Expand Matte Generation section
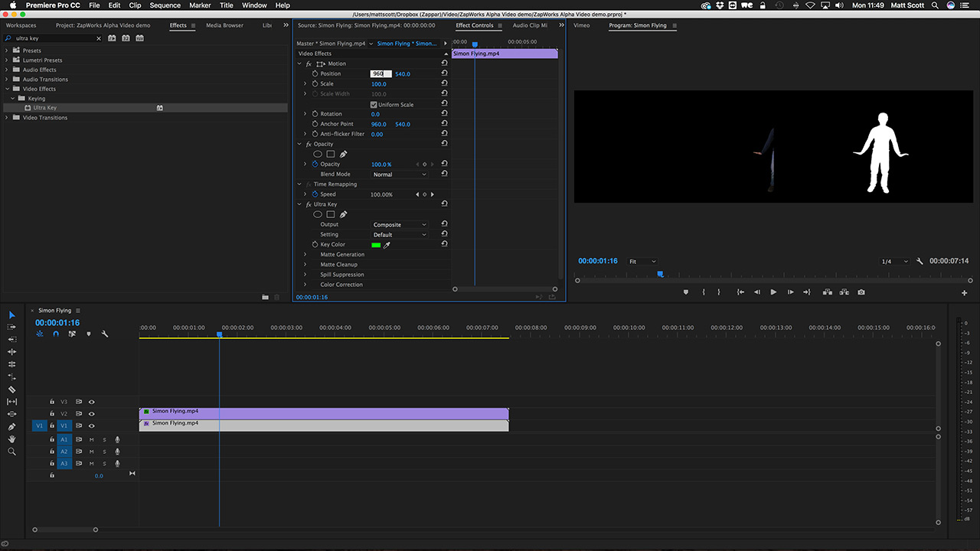 [x=305, y=255]
